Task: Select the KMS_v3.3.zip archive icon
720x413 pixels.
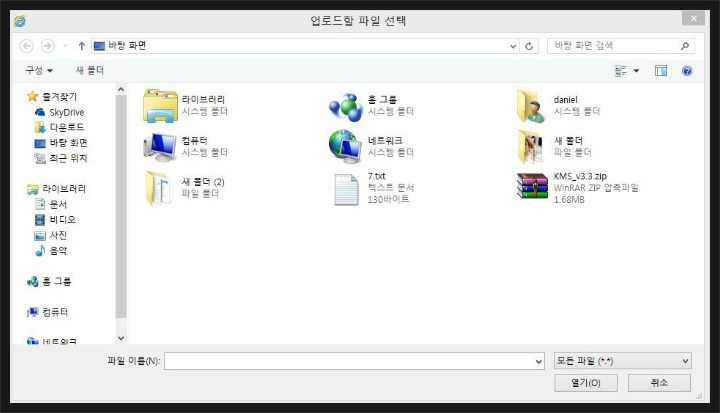Action: [532, 186]
